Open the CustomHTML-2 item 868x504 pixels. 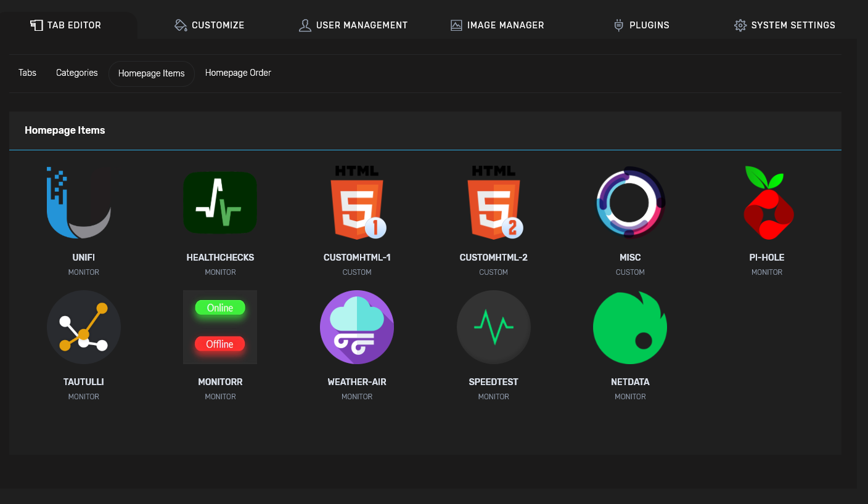tap(493, 203)
